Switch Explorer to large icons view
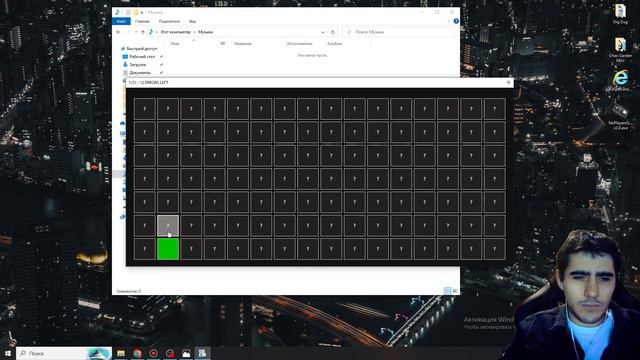The image size is (640, 360). pyautogui.click(x=455, y=291)
